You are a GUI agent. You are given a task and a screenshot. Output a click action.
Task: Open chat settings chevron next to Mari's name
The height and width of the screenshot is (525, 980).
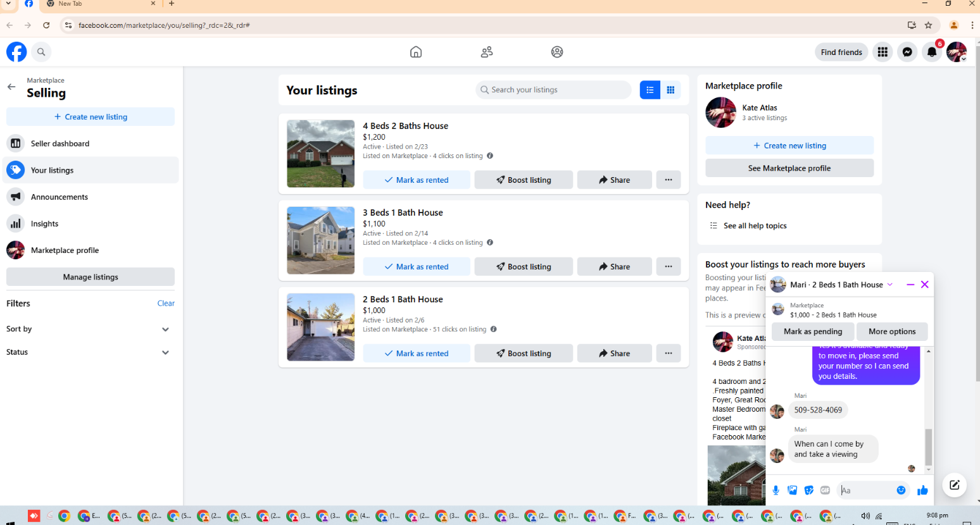click(890, 285)
